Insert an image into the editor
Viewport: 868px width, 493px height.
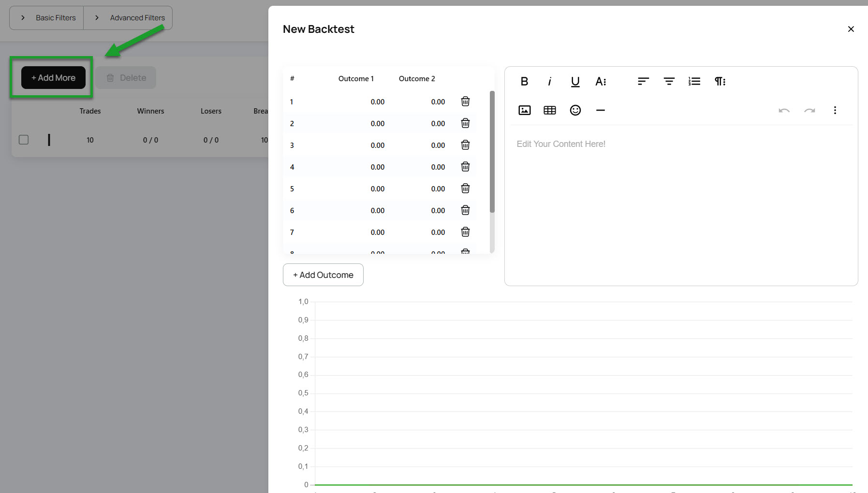pyautogui.click(x=524, y=110)
